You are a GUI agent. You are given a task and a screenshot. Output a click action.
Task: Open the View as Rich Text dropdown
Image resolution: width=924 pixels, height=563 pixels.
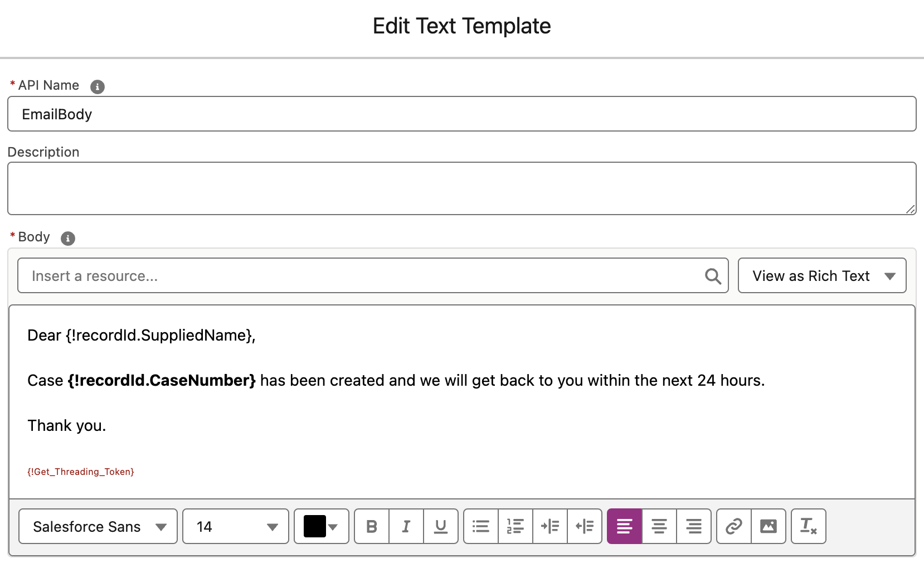point(821,275)
